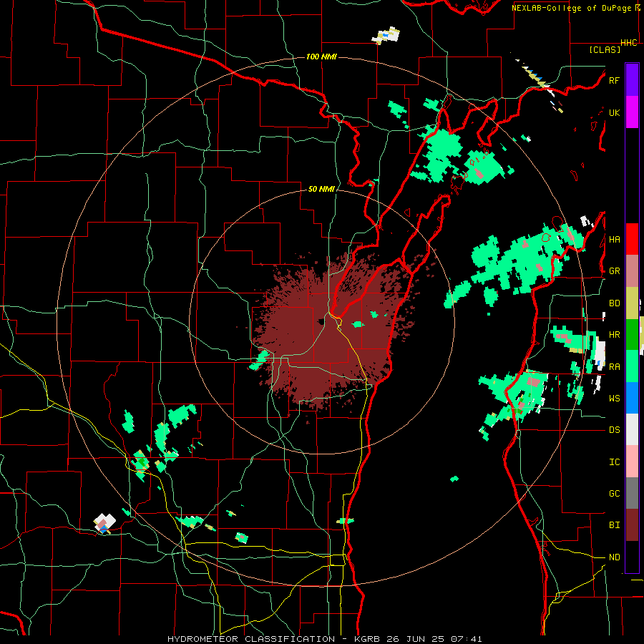
Task: Click the 50 NMI range ring label
Action: coord(321,189)
